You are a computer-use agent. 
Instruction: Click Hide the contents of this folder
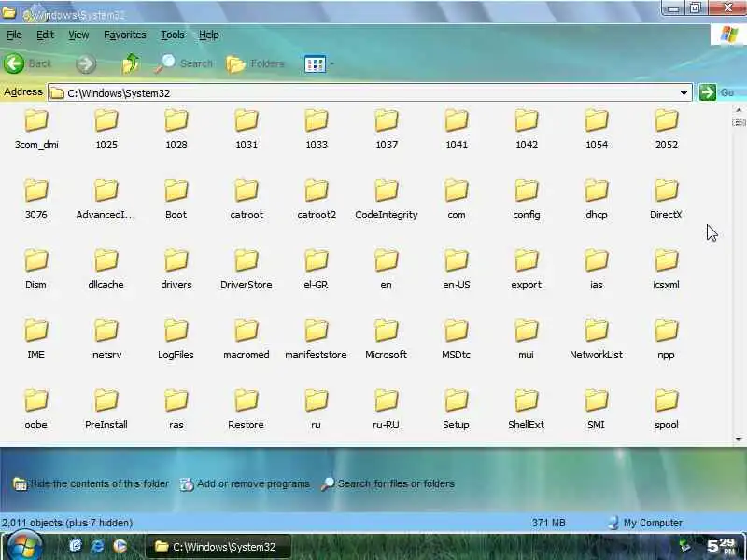[92, 483]
